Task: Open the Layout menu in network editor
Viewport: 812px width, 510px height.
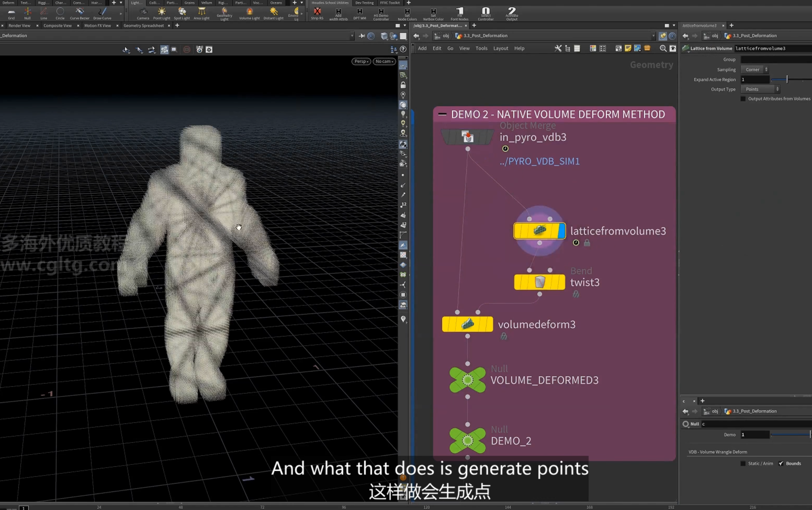Action: point(500,48)
